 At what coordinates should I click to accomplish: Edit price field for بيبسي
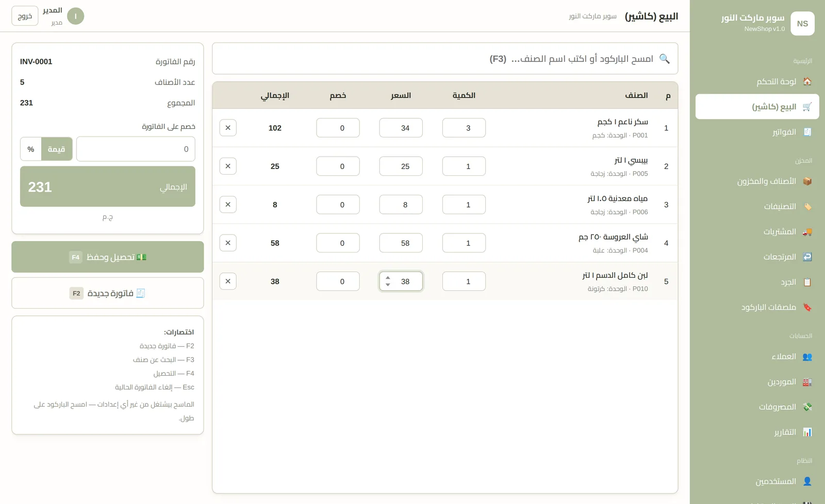[x=401, y=166]
